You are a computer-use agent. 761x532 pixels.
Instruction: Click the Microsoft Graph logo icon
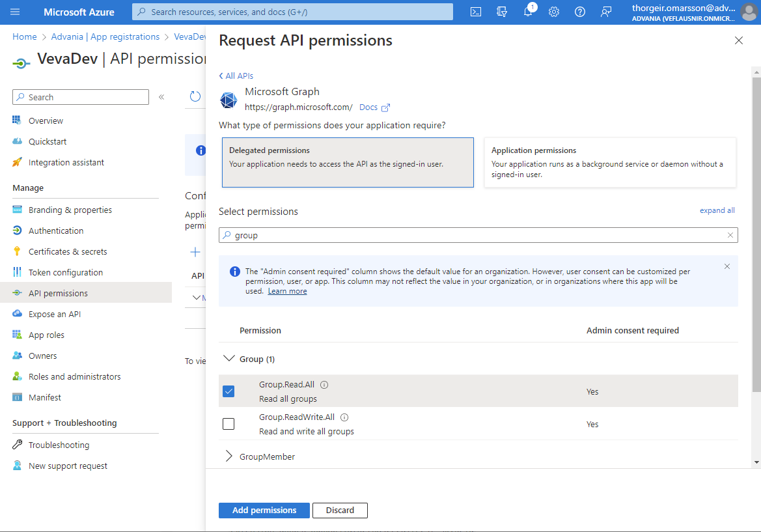228,100
